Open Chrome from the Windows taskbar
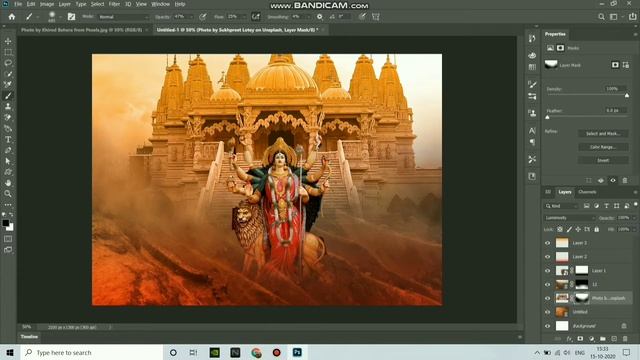This screenshot has height=360, width=640. click(x=256, y=352)
